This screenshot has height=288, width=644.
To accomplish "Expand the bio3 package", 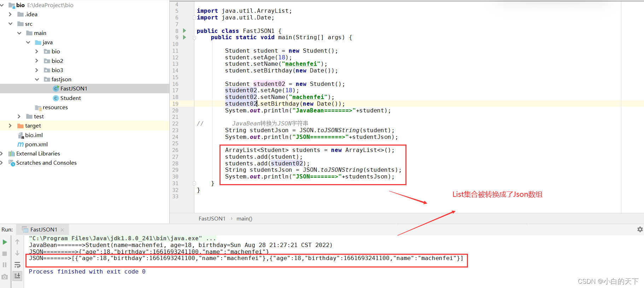I will point(37,70).
